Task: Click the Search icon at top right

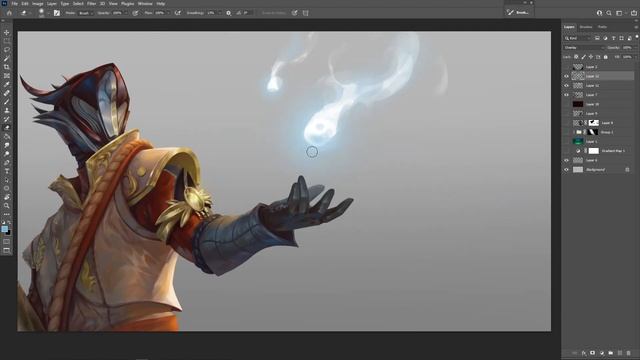Action: 609,13
